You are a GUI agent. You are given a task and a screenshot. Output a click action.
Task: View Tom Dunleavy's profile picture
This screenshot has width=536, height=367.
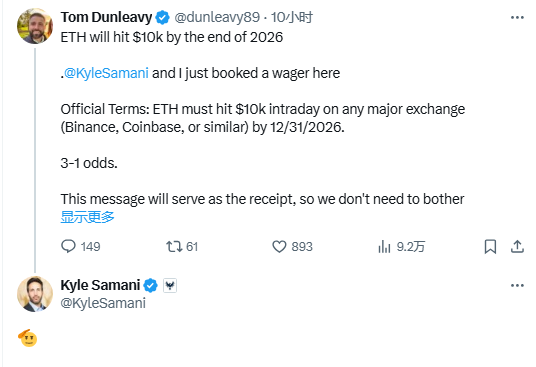tap(35, 26)
